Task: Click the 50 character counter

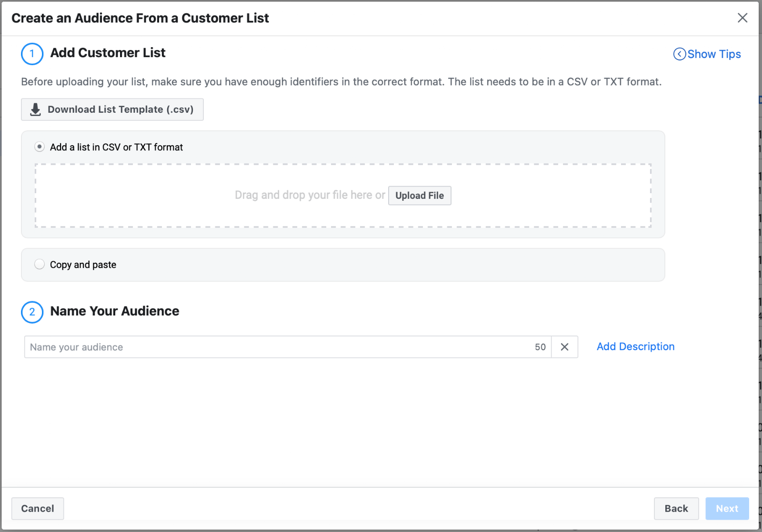Action: pyautogui.click(x=540, y=347)
